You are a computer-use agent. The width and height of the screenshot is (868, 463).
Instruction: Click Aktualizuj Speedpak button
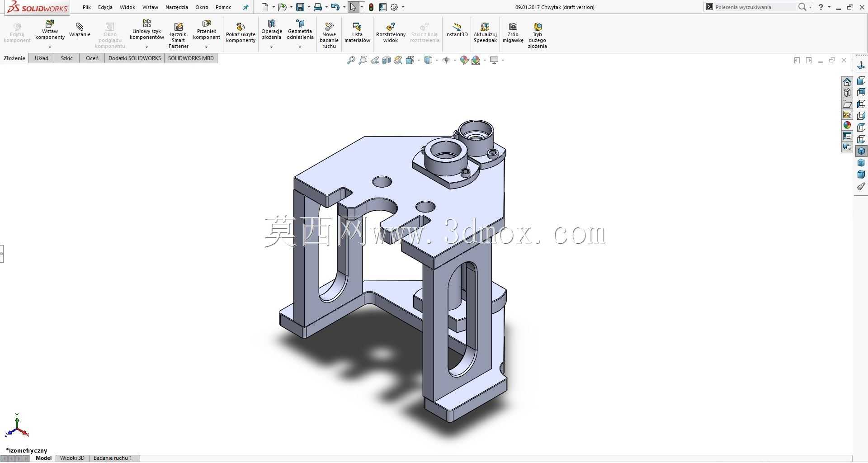[x=485, y=33]
